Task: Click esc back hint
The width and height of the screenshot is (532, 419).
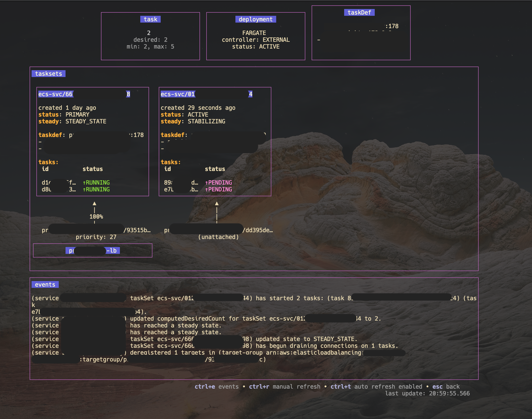Action: (x=446, y=386)
